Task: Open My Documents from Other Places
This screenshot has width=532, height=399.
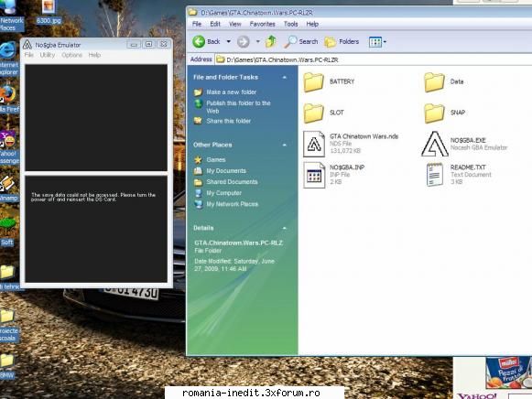Action: click(x=226, y=171)
